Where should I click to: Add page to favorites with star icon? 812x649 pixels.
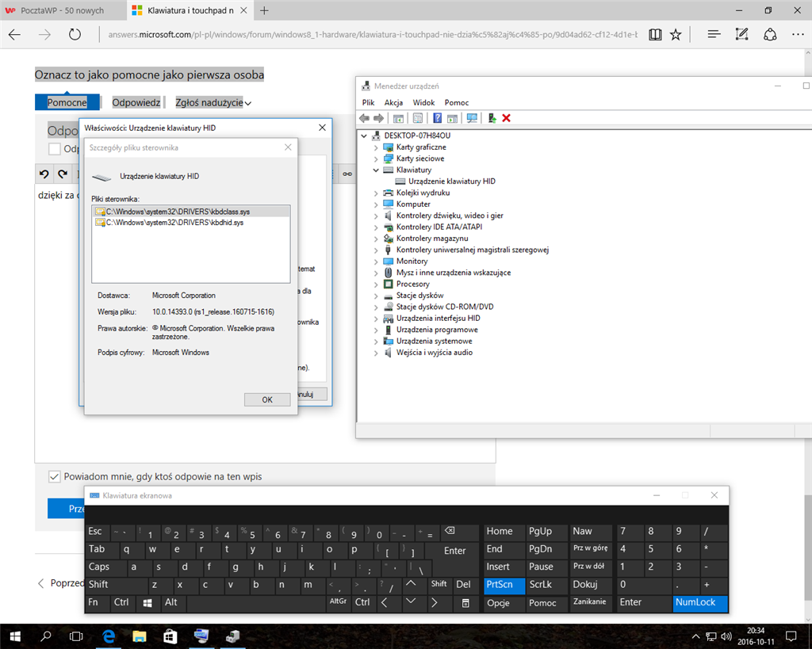point(676,35)
